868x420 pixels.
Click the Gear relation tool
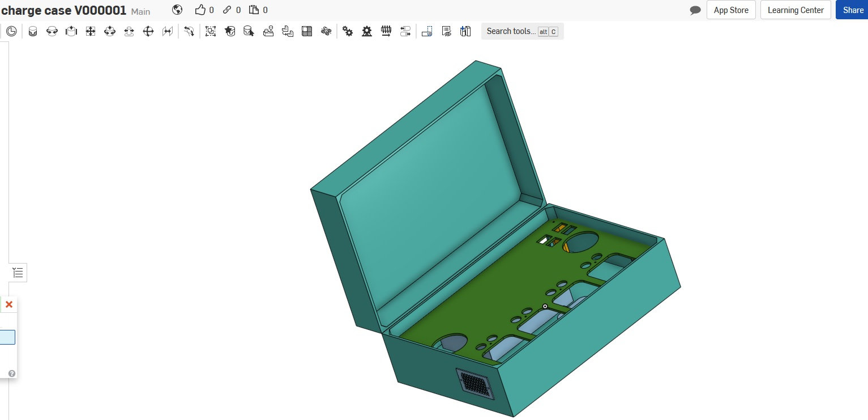coord(348,32)
